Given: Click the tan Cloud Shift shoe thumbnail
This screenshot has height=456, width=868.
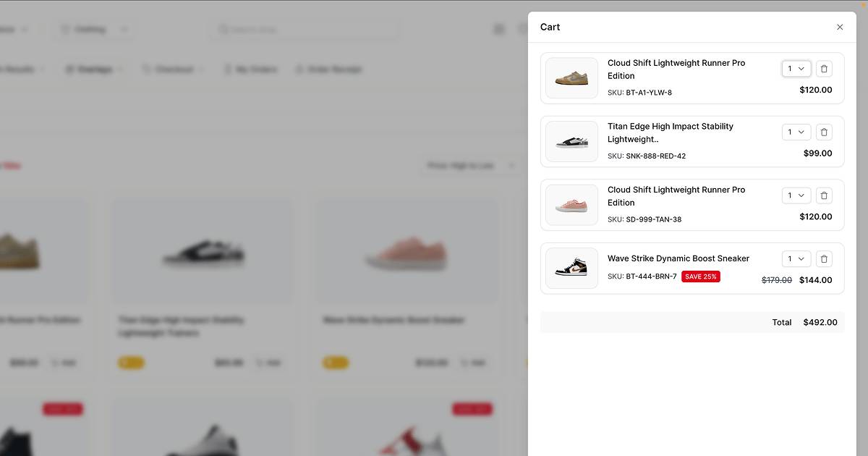Looking at the screenshot, I should coord(571,78).
